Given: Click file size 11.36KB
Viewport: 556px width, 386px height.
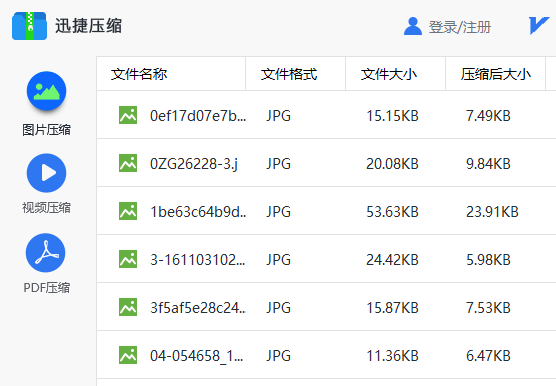Looking at the screenshot, I should pyautogui.click(x=392, y=356).
